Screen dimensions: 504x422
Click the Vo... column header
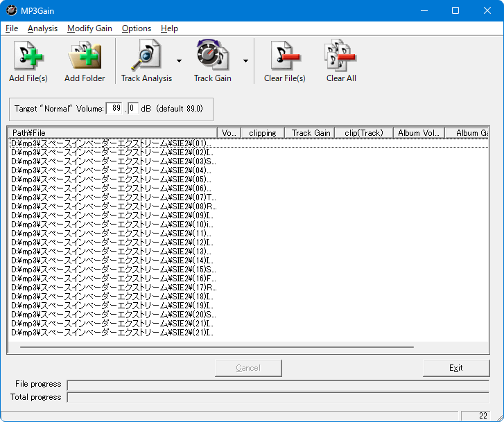(x=229, y=133)
